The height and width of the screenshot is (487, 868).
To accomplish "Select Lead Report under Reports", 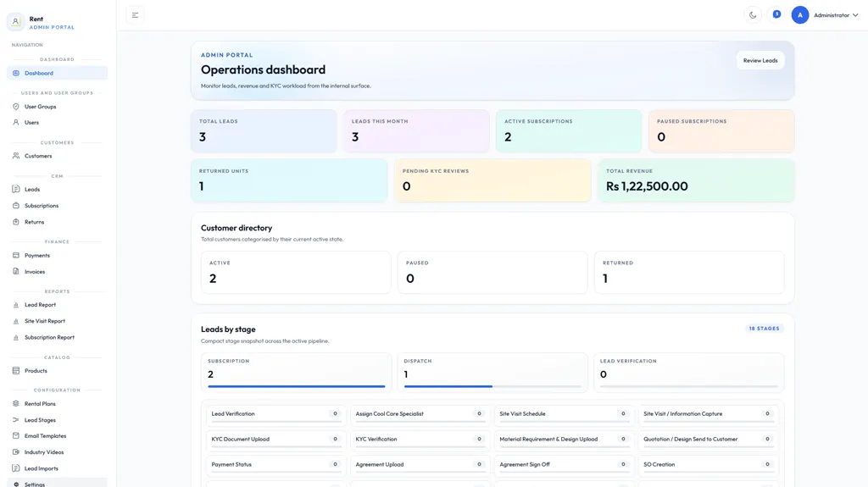I will click(57, 305).
